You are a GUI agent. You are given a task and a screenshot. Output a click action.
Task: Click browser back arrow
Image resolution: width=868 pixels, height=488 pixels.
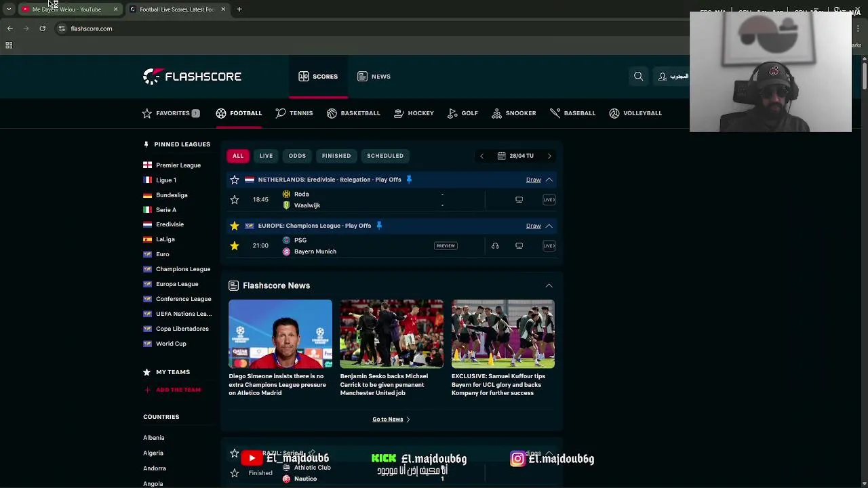(x=10, y=28)
